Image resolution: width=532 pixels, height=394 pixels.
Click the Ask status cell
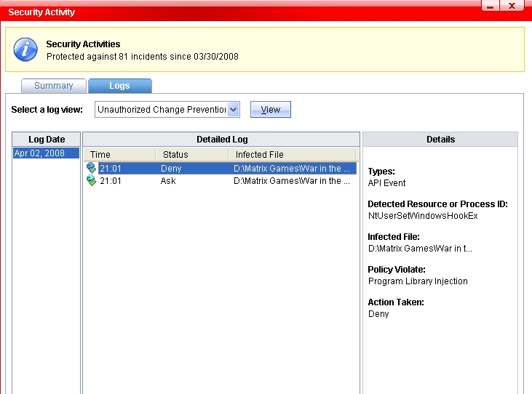pos(168,181)
